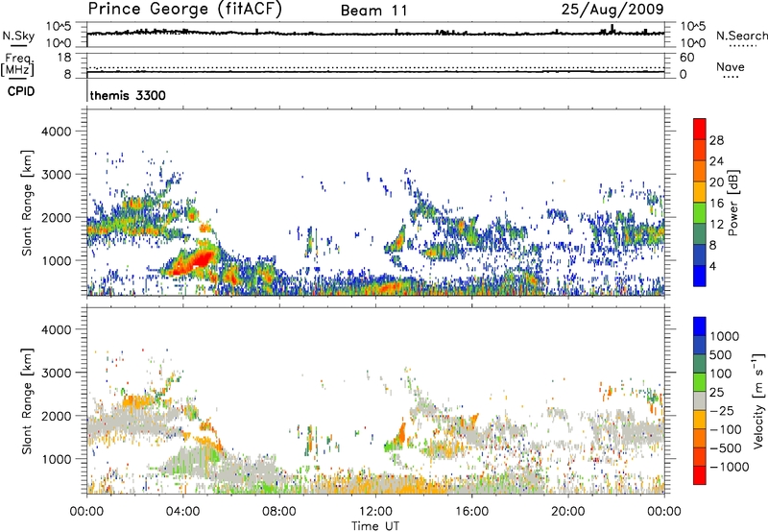
Task: Click the '4000' range tick of the power panel
Action: 57,132
